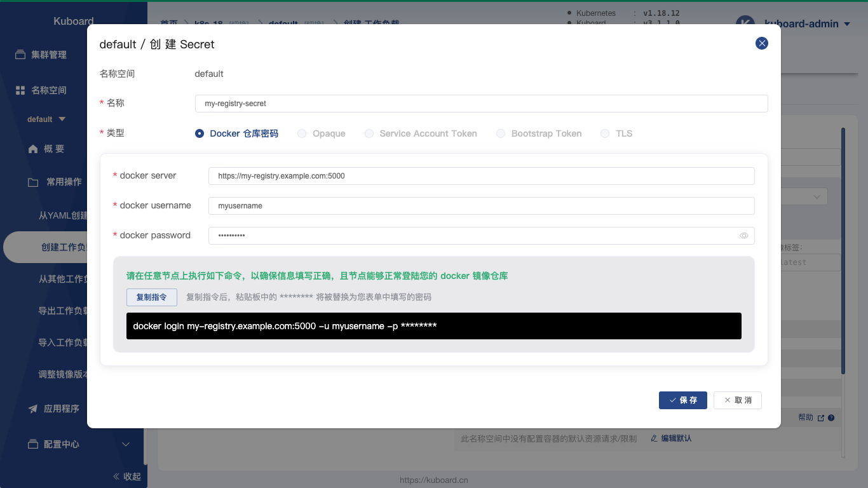Open 从其他工作负载 menu item
The image size is (868, 488).
click(x=63, y=279)
